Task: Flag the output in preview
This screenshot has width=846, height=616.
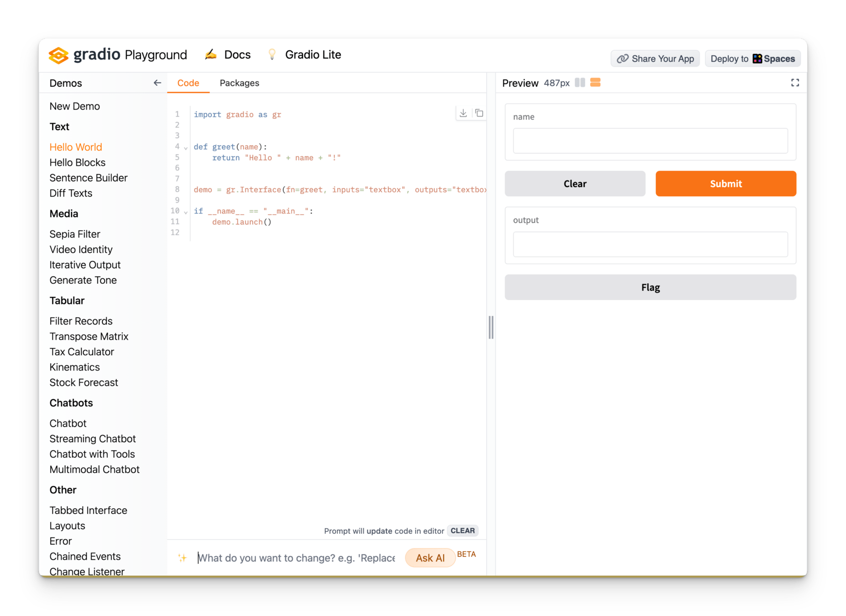Action: click(x=650, y=287)
